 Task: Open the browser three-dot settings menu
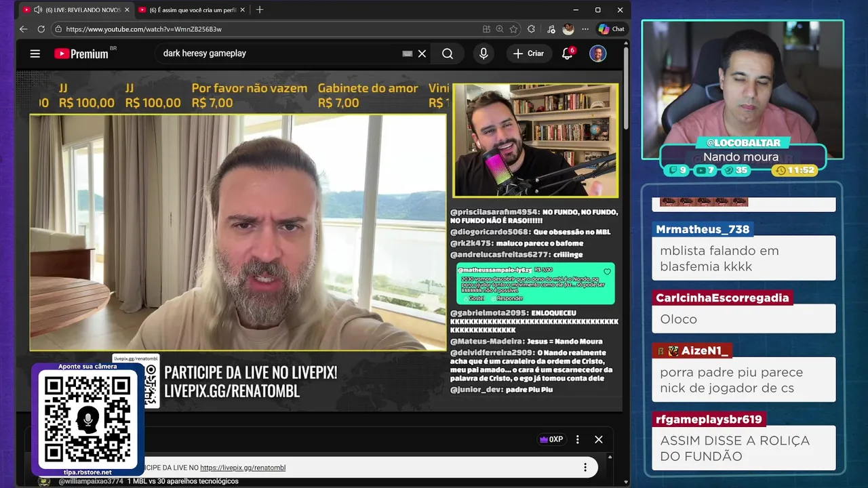(585, 29)
